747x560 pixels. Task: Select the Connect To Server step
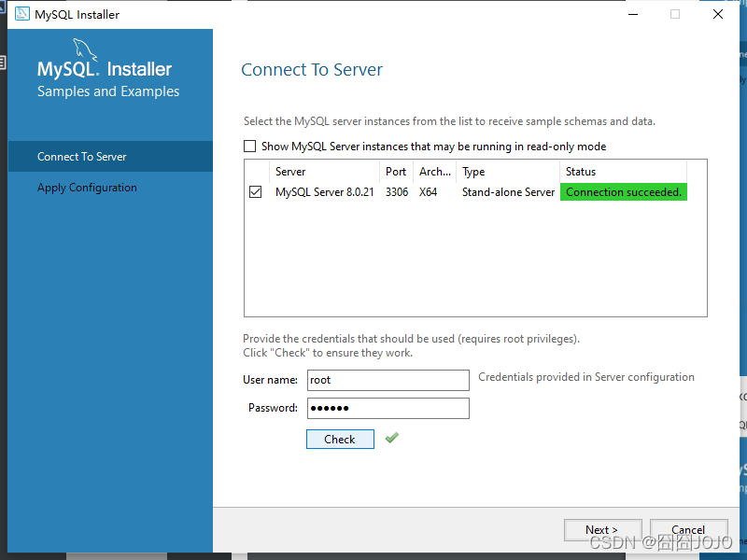(x=110, y=156)
